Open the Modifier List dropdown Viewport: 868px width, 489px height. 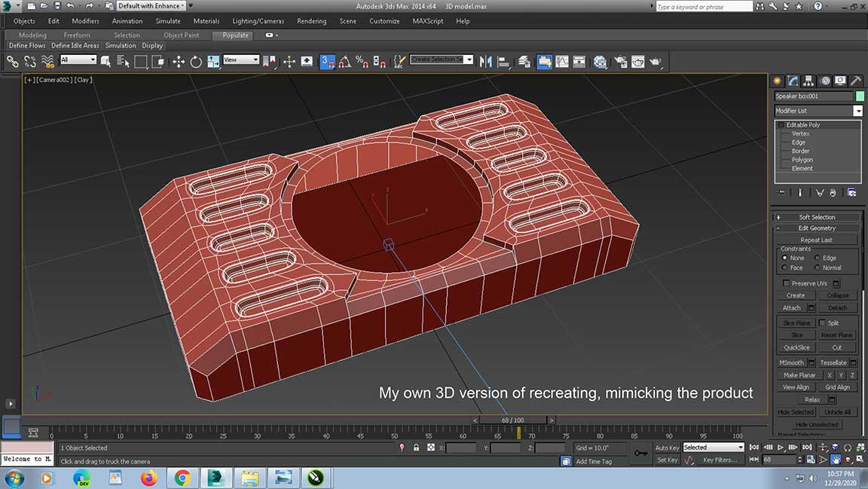coord(857,111)
